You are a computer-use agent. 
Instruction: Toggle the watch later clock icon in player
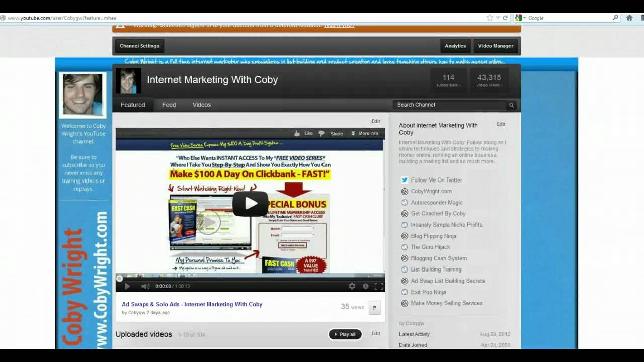365,286
